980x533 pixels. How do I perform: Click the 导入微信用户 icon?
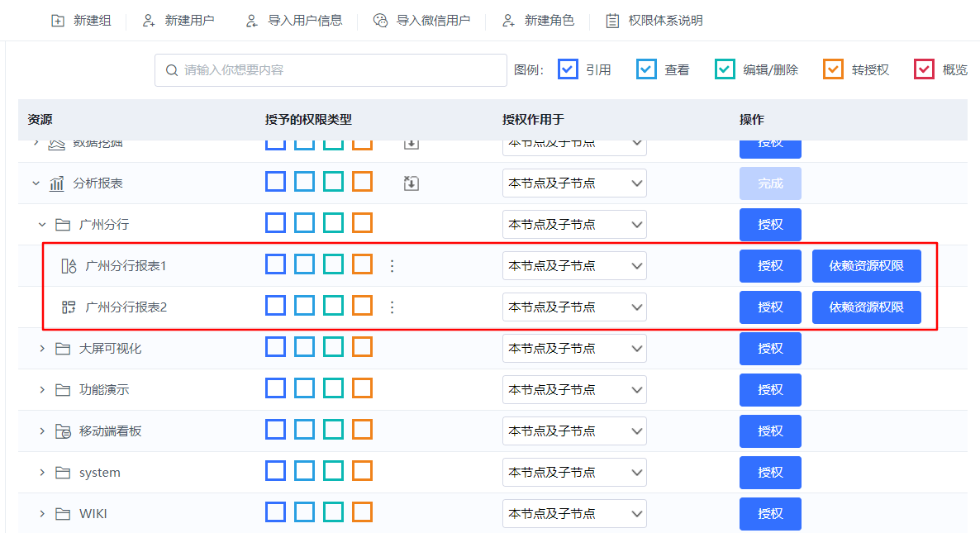[x=380, y=21]
